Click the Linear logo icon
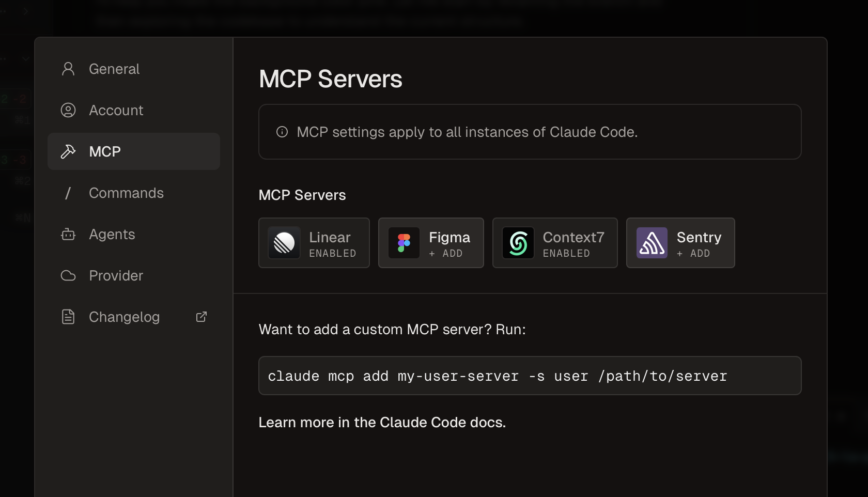The width and height of the screenshot is (868, 497). 284,243
